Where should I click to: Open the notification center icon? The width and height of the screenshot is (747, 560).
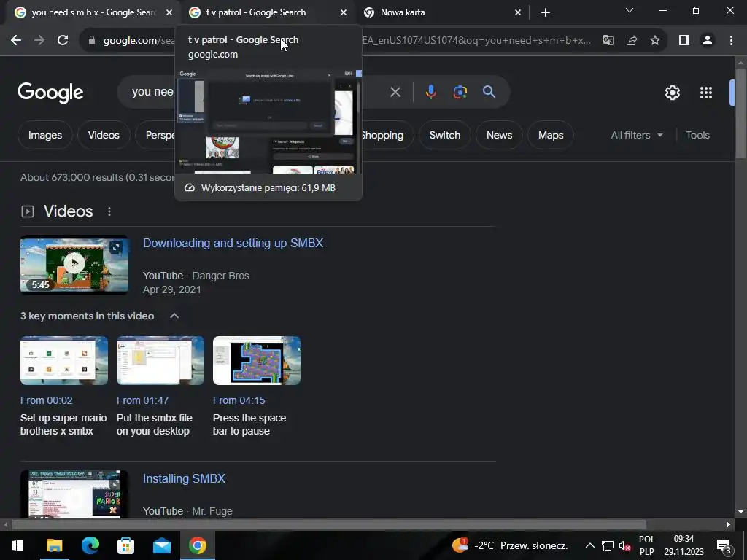point(724,545)
